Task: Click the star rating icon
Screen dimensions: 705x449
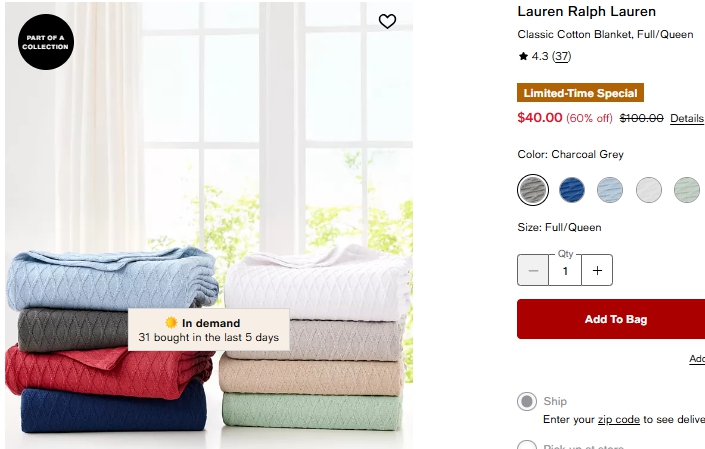Action: tap(523, 56)
